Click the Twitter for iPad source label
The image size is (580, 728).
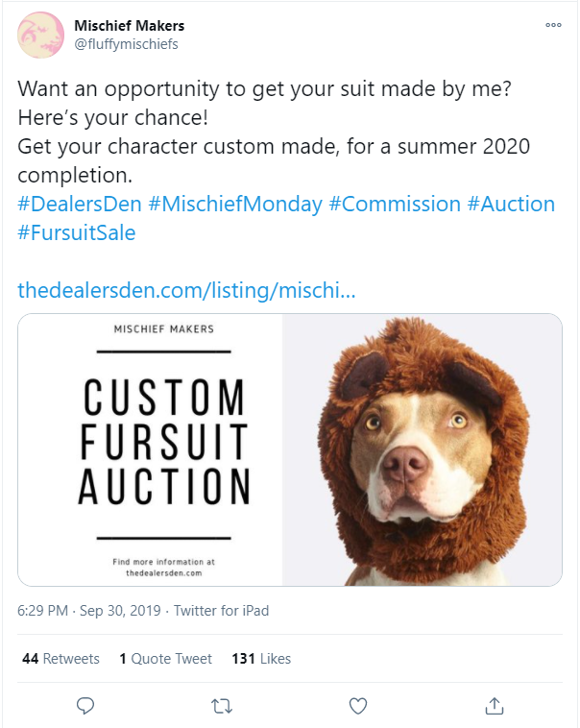coord(224,611)
